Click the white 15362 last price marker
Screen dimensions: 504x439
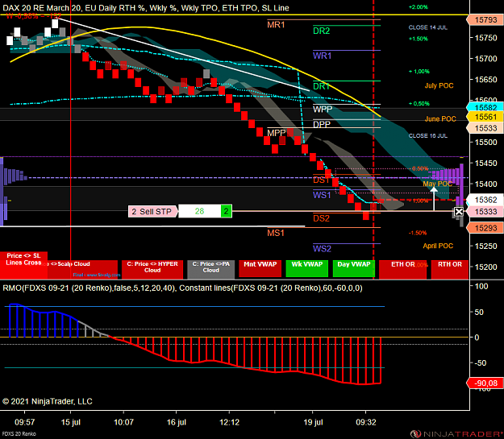[485, 200]
